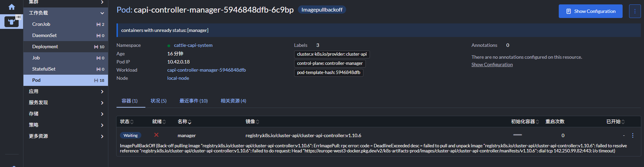This screenshot has height=167, width=644.
Task: Sort table by 状态 column
Action: 127,122
